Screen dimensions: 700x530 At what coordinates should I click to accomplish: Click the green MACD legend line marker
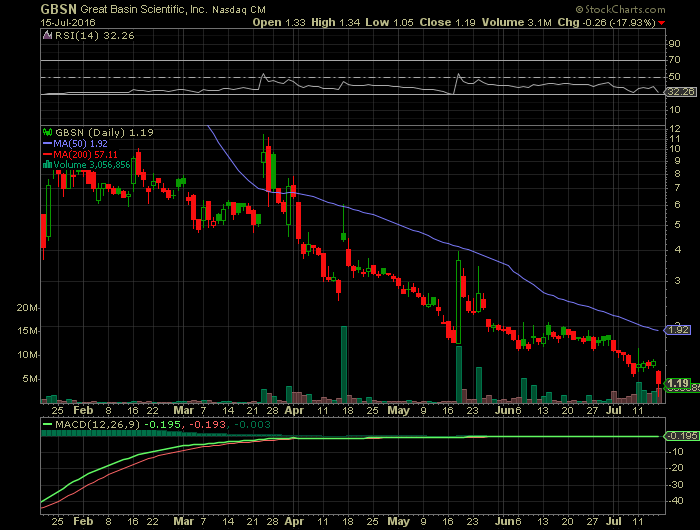coord(47,425)
